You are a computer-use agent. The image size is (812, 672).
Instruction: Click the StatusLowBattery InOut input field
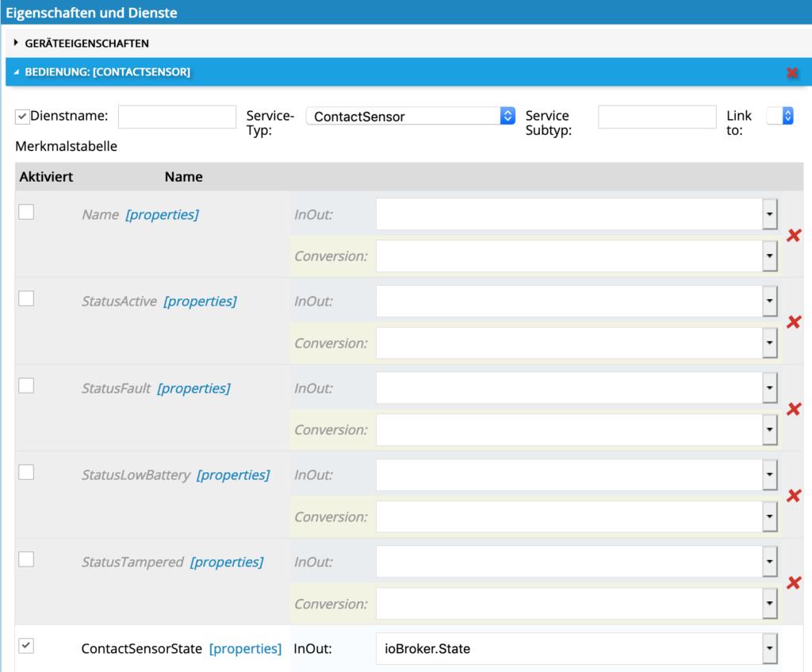(x=569, y=474)
